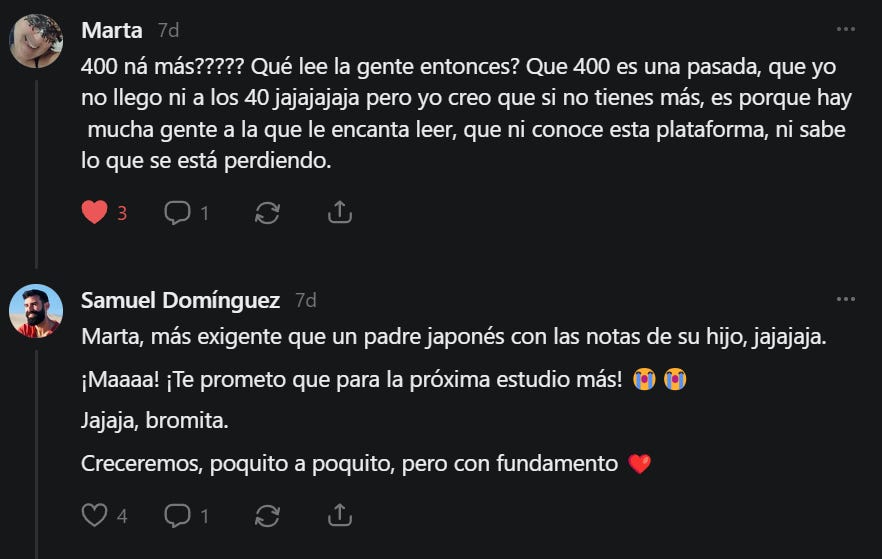Open Marta's comment permalink timestamp 7d
The height and width of the screenshot is (559, 882).
168,30
